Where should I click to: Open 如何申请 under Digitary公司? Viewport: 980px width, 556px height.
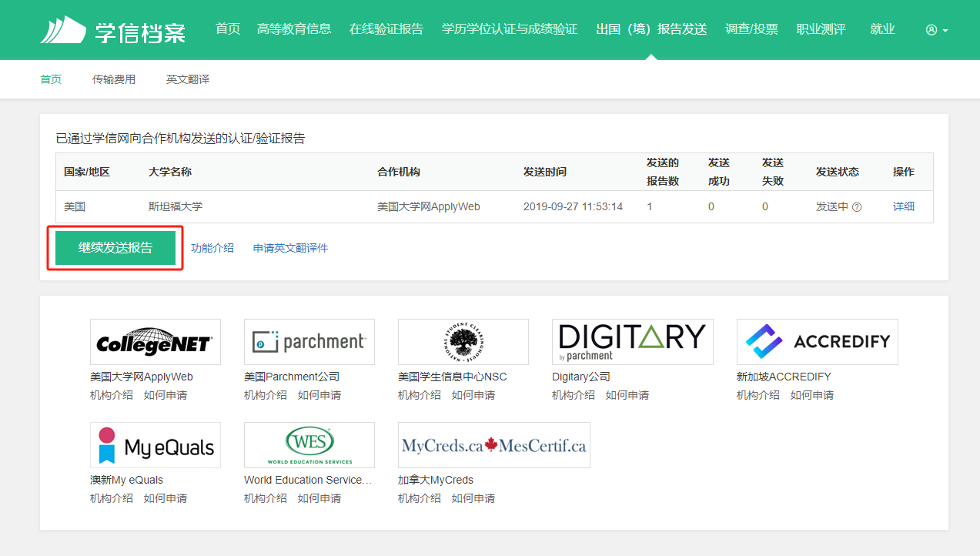pyautogui.click(x=627, y=395)
